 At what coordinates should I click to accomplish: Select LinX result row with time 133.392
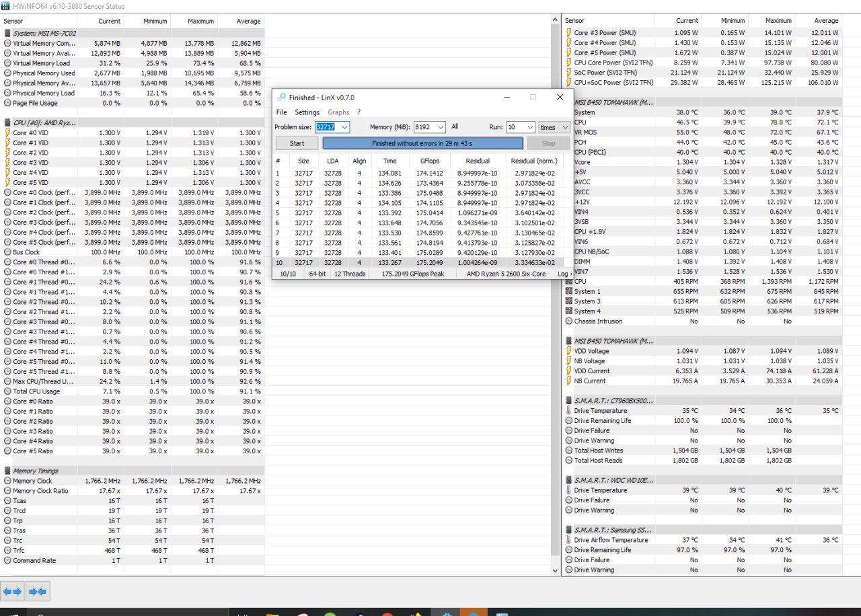pyautogui.click(x=422, y=213)
